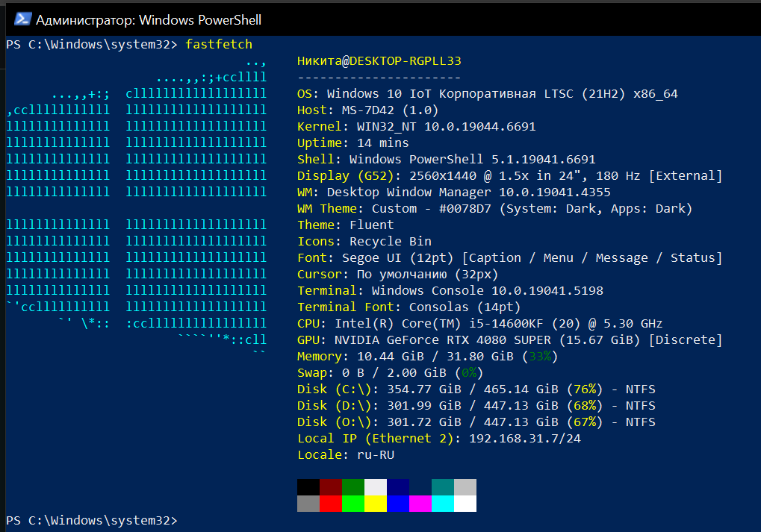Click the magenta color block
Screen dimensions: 761x532
420,504
